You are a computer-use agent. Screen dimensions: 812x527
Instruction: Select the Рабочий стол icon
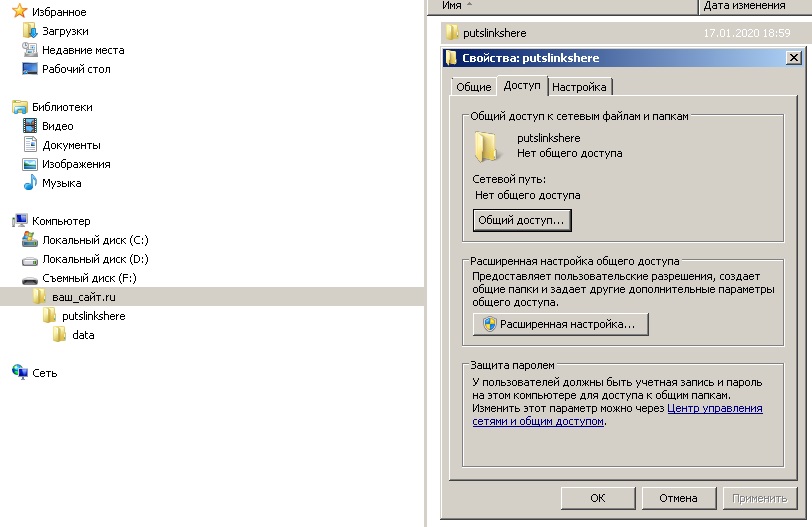click(30, 69)
